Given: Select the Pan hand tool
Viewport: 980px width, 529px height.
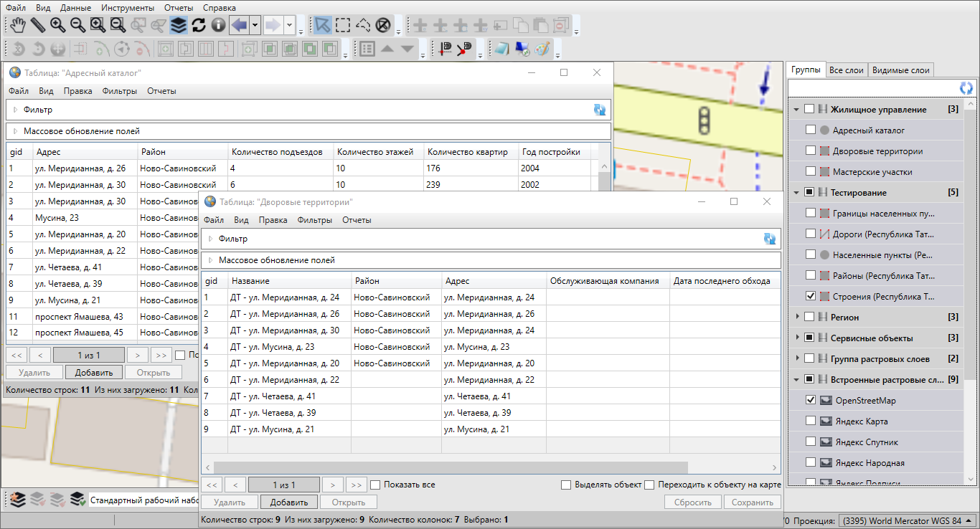Looking at the screenshot, I should 18,26.
